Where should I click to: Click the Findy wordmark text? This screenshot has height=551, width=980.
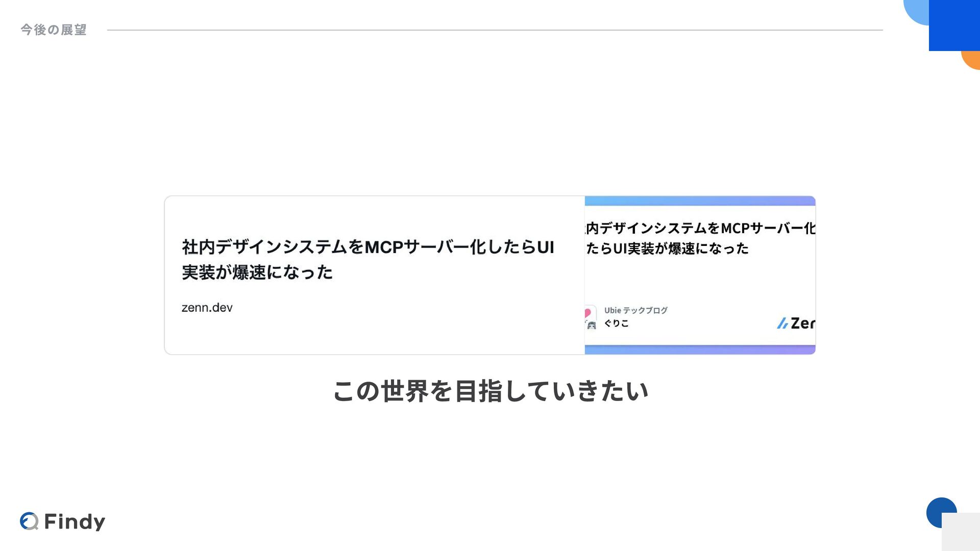(75, 522)
